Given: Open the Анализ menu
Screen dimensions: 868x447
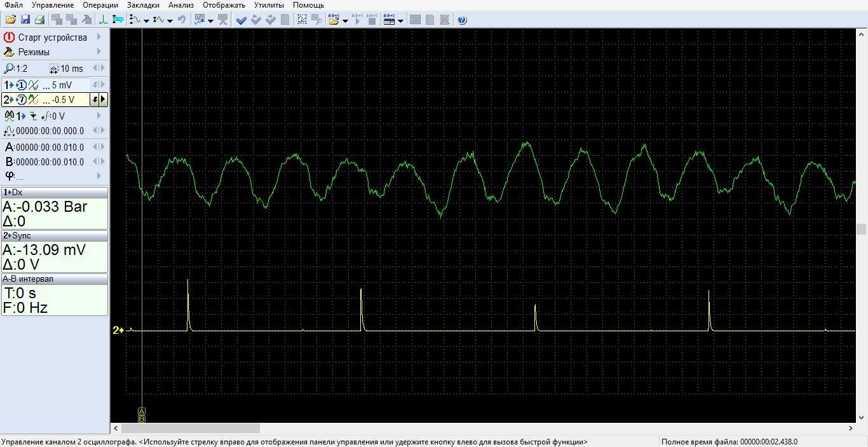Looking at the screenshot, I should 181,5.
